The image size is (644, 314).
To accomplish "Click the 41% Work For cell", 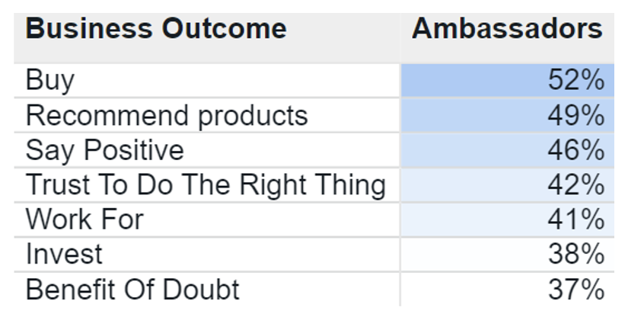I will coord(507,219).
